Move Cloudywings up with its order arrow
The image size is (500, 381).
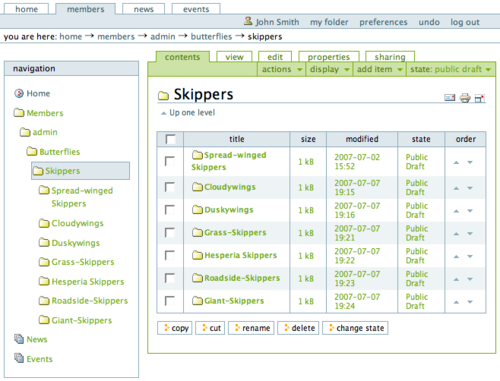(456, 188)
